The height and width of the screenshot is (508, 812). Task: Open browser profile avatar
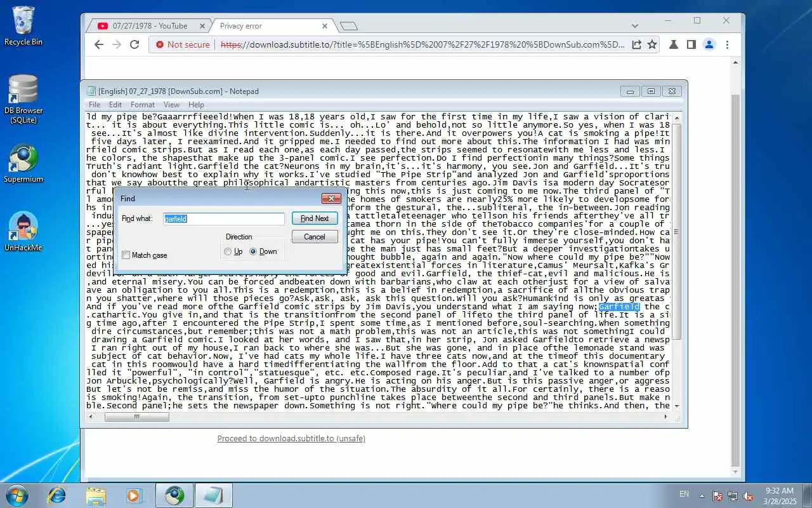(709, 44)
